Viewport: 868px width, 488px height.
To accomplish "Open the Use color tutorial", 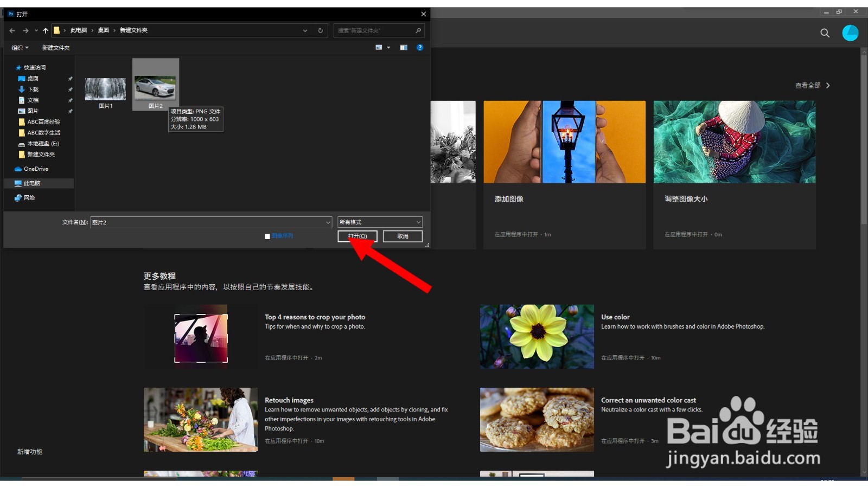I will (x=615, y=317).
